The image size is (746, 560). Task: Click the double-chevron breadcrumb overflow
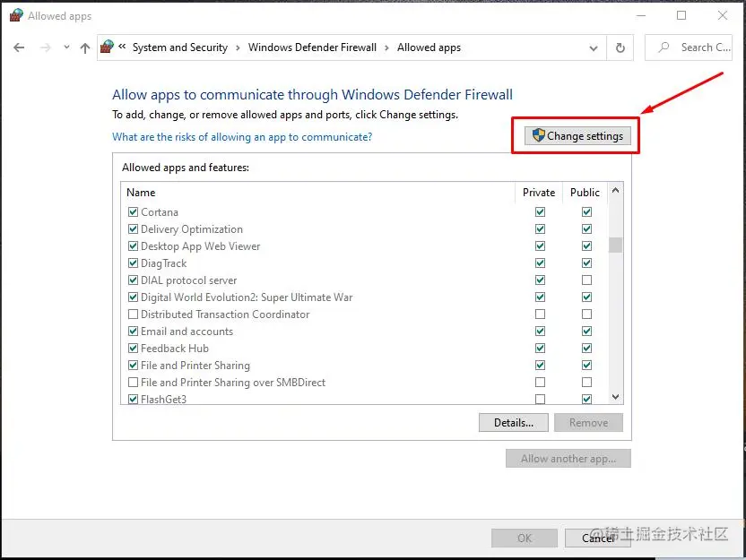tap(122, 47)
